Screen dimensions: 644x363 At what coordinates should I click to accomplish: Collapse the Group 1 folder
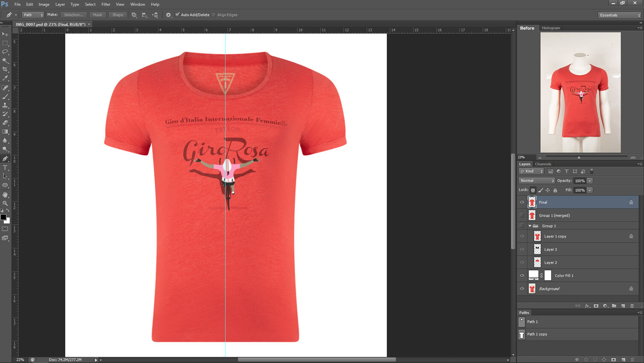(x=530, y=226)
